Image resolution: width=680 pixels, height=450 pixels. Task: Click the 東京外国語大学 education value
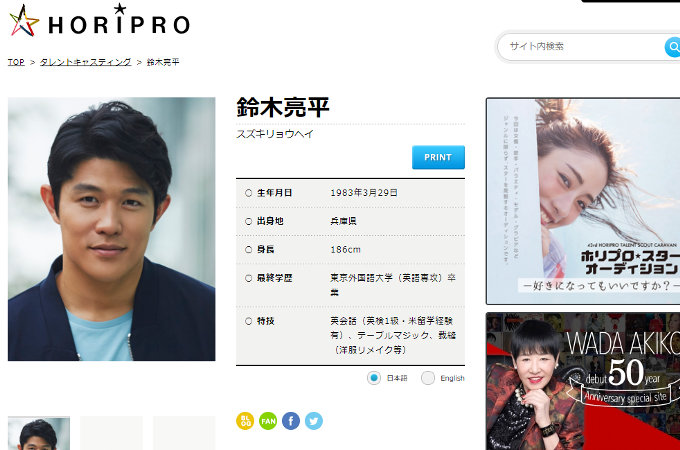click(x=393, y=285)
